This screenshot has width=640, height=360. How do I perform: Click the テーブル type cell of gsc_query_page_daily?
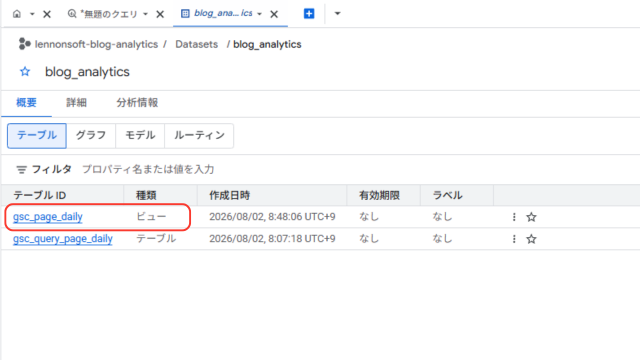[x=156, y=238]
